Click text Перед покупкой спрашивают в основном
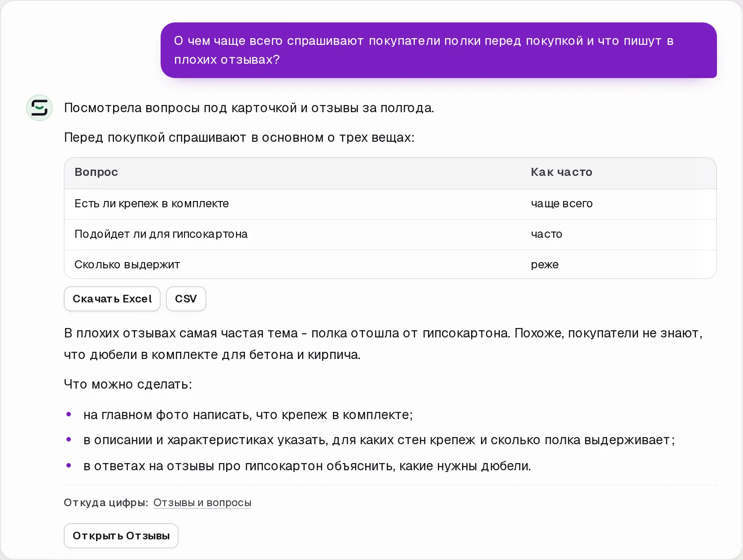The image size is (743, 560). 239,138
